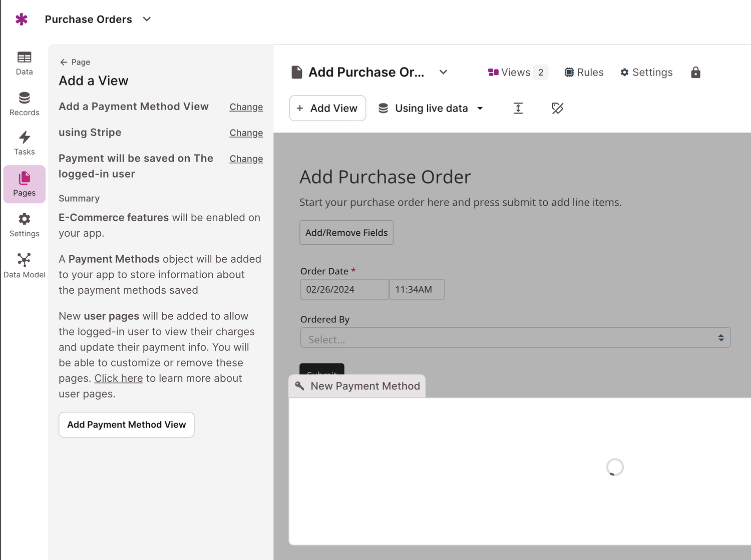This screenshot has height=560, width=751.
Task: Open the Data Model section in the sidebar
Action: tap(24, 265)
